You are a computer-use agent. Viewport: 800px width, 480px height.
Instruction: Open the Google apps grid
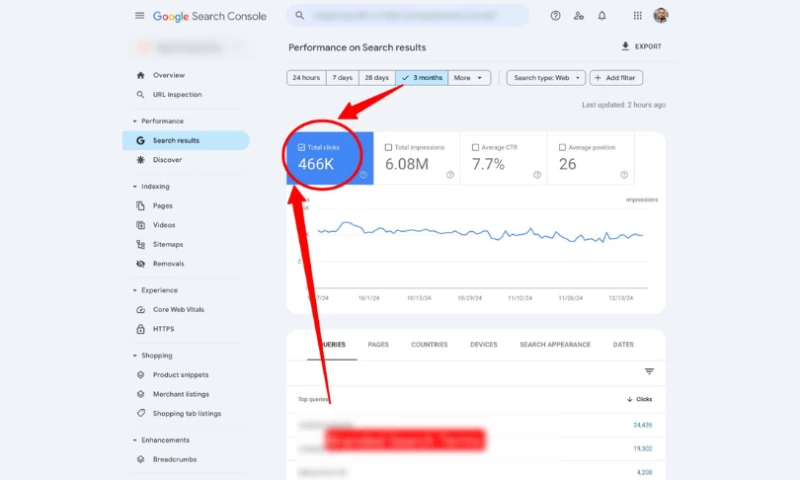(637, 16)
